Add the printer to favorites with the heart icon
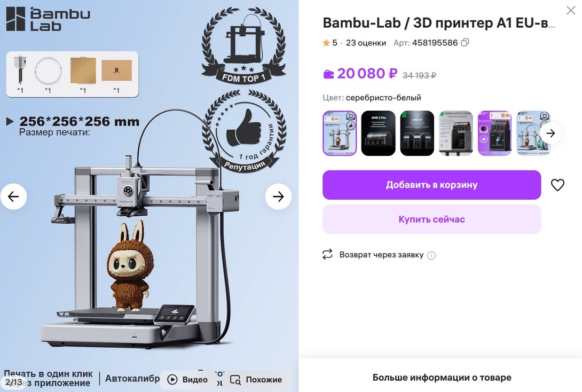582x392 pixels. [x=557, y=185]
